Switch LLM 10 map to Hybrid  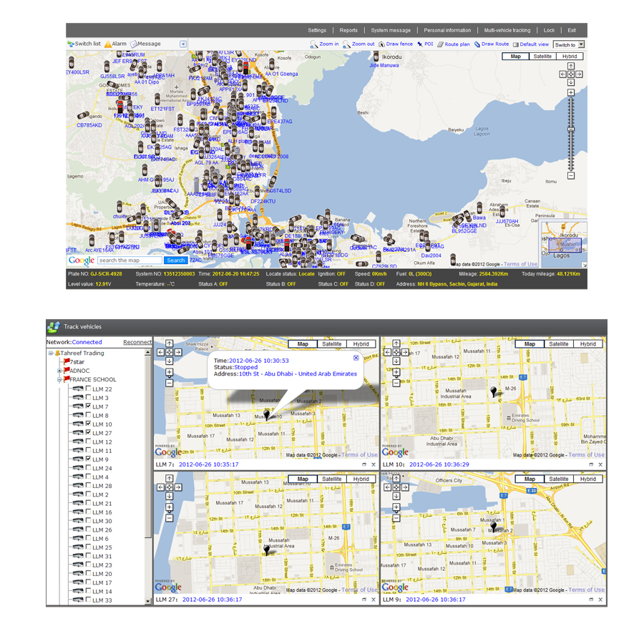coord(588,343)
